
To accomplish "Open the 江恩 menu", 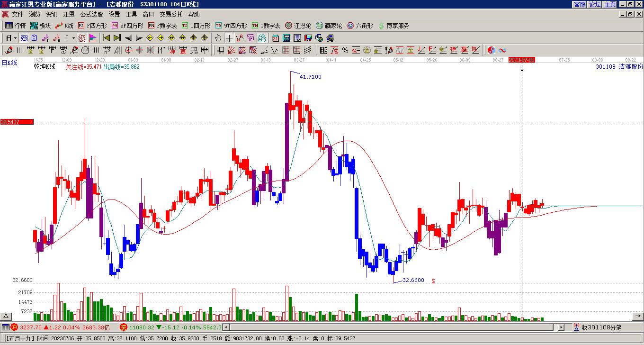I will [69, 15].
